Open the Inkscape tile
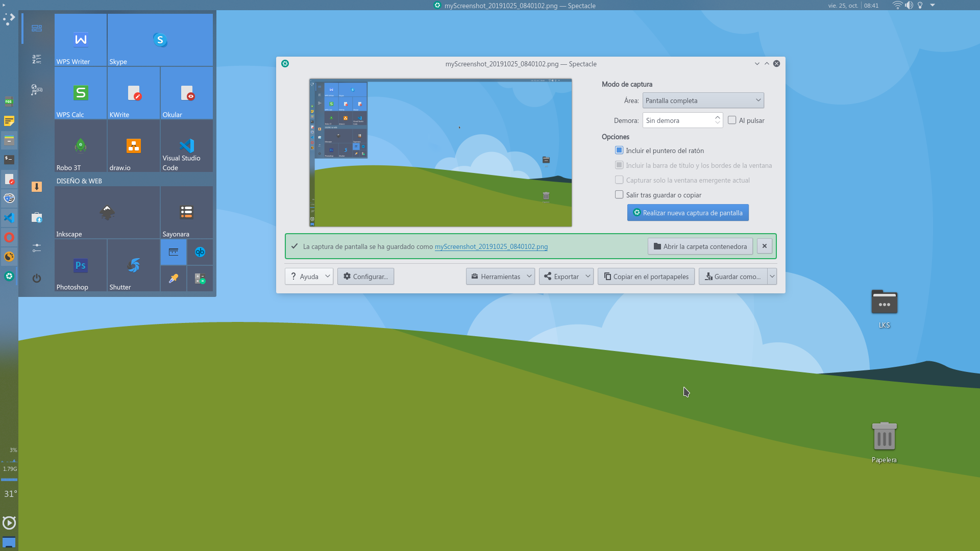The image size is (980, 551). 107,212
